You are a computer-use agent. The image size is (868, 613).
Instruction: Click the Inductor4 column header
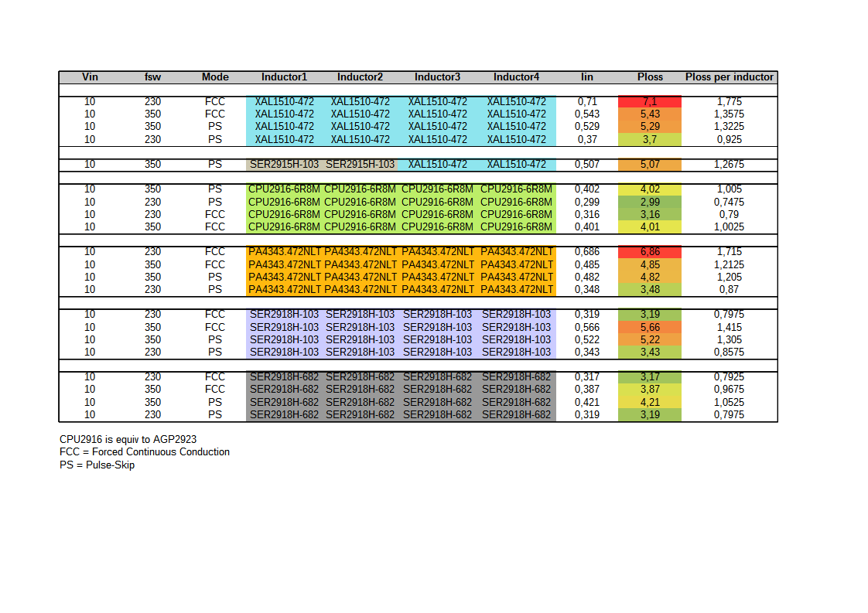tap(516, 77)
